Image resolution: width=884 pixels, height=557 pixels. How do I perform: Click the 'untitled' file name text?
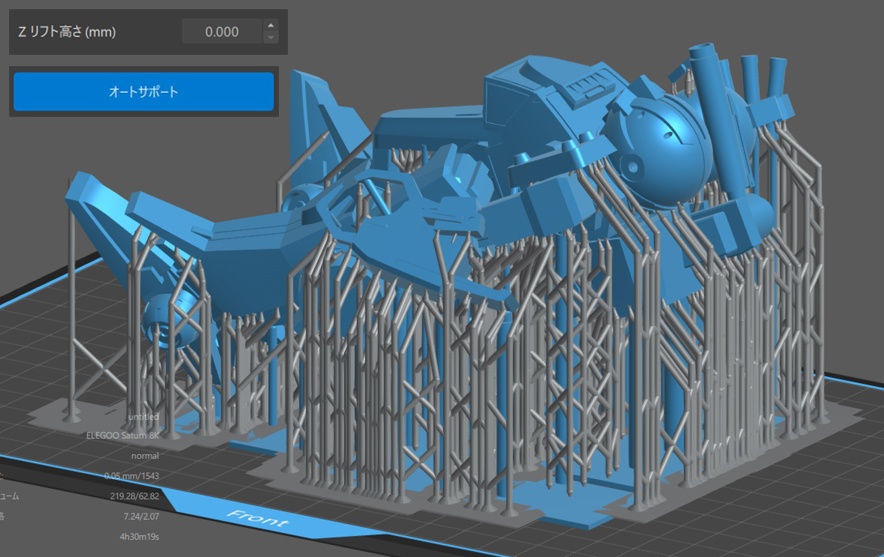pyautogui.click(x=144, y=417)
